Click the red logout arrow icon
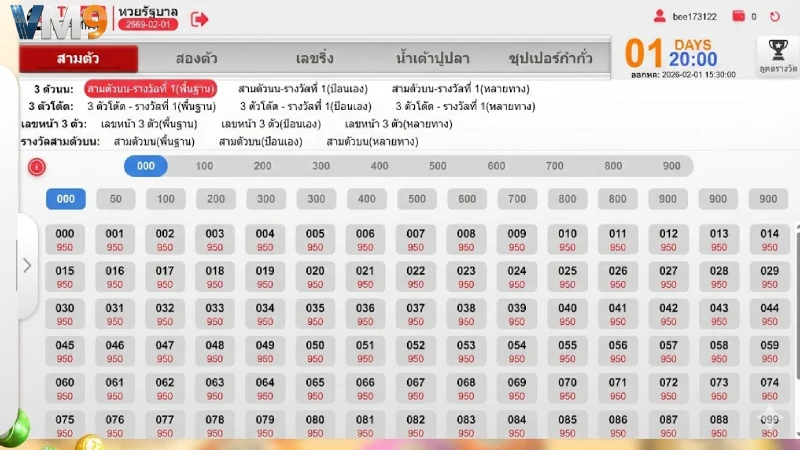The image size is (800, 450). [199, 19]
